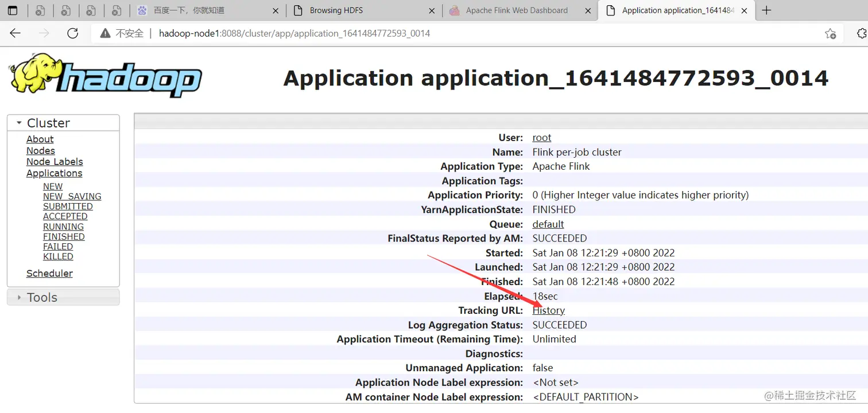Screen dimensions: 868x413
Task: Add page to favorites star icon
Action: click(x=830, y=33)
